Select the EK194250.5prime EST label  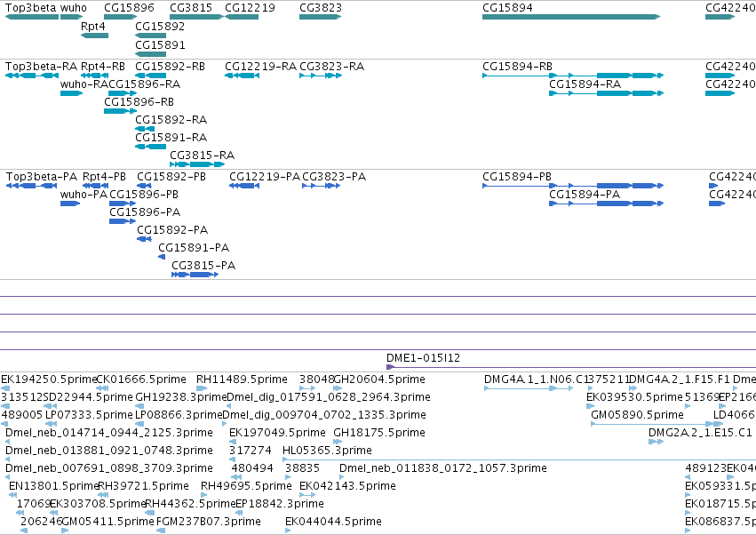pos(49,379)
